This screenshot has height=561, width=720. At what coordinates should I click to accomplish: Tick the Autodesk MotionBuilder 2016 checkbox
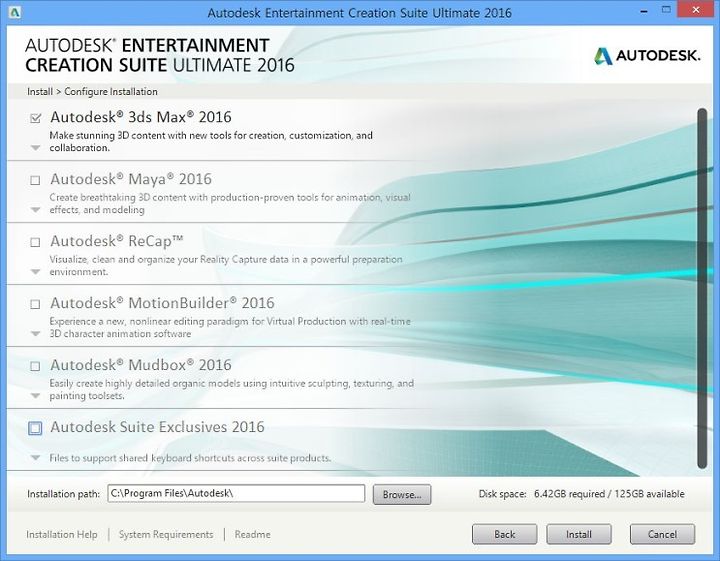coord(35,304)
